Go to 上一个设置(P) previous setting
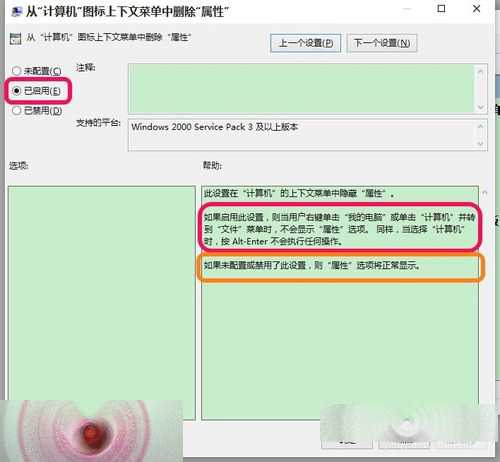Viewport: 500px width, 462px height. [306, 43]
